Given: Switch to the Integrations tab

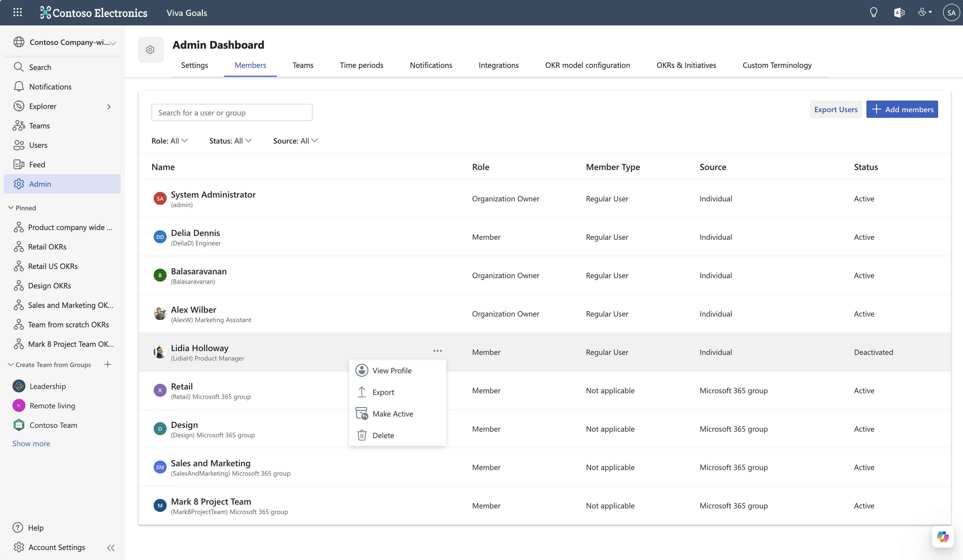Looking at the screenshot, I should pos(499,65).
